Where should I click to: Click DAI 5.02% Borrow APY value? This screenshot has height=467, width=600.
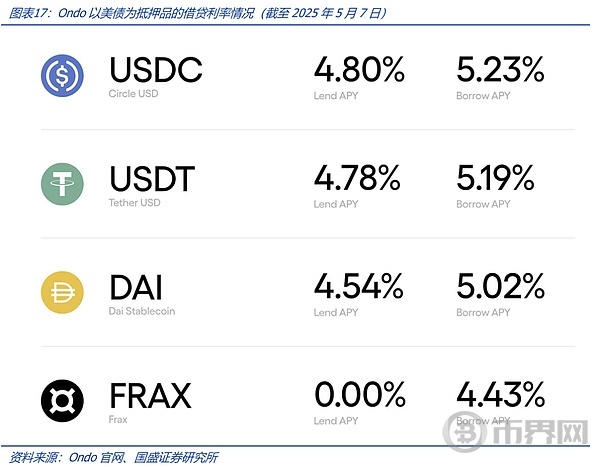pyautogui.click(x=500, y=286)
